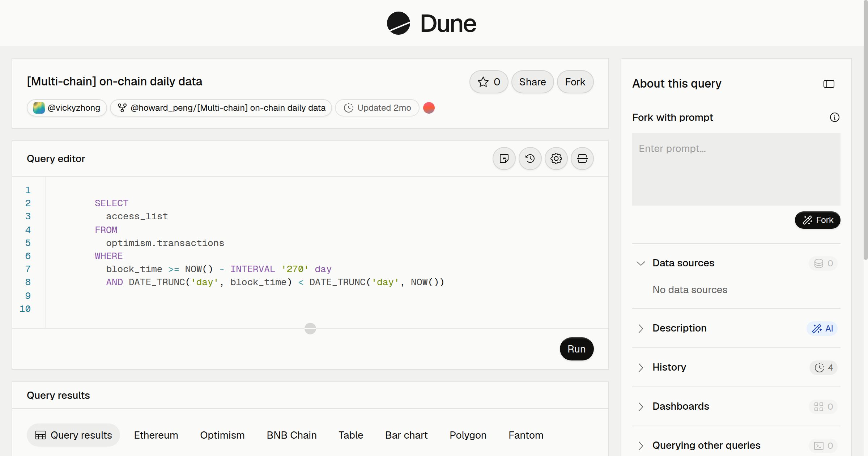868x456 pixels.
Task: Open the forked-from howard_peng query link
Action: click(x=221, y=108)
